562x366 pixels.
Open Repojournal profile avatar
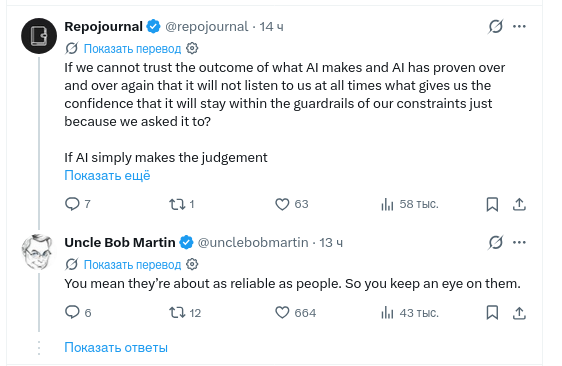[39, 36]
